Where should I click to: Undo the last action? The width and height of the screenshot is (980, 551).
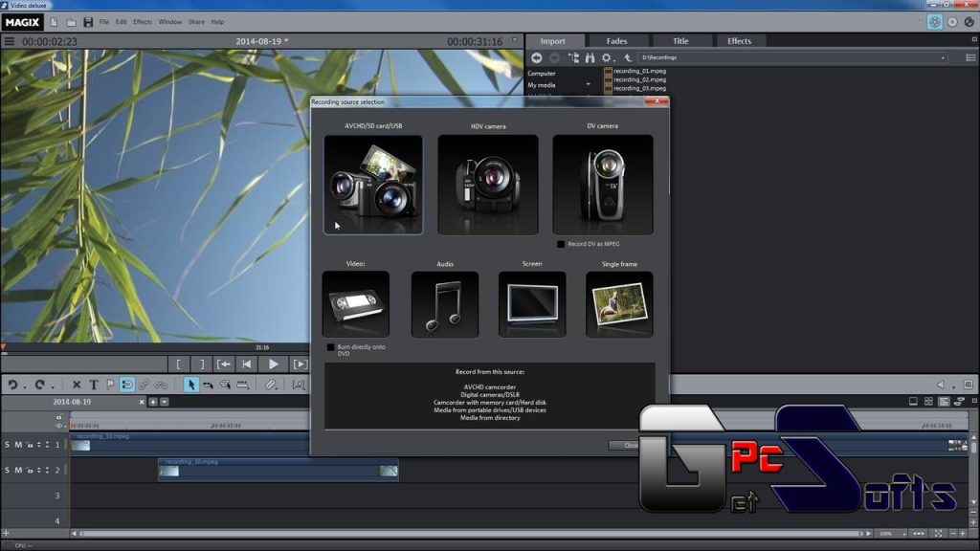pyautogui.click(x=12, y=385)
